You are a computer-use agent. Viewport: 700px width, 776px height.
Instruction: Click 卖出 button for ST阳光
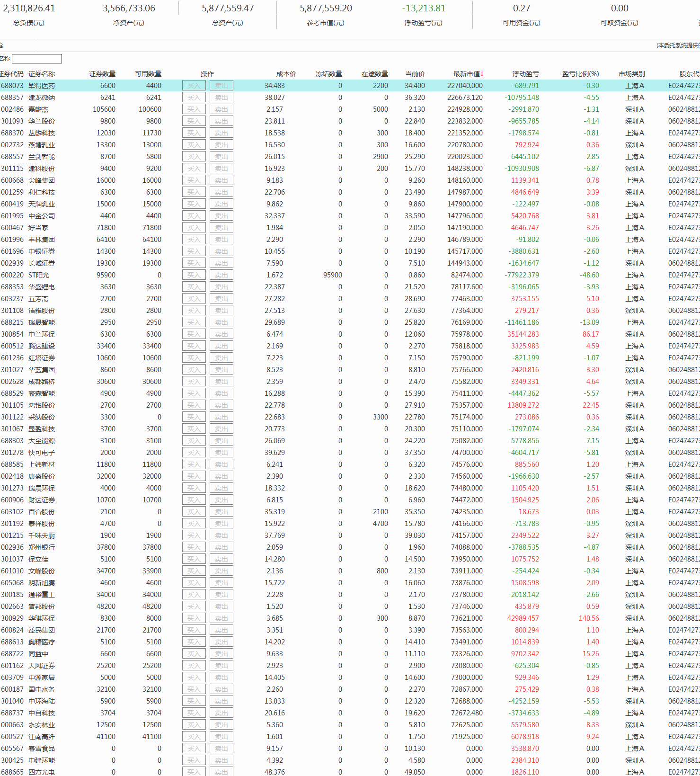click(x=222, y=275)
